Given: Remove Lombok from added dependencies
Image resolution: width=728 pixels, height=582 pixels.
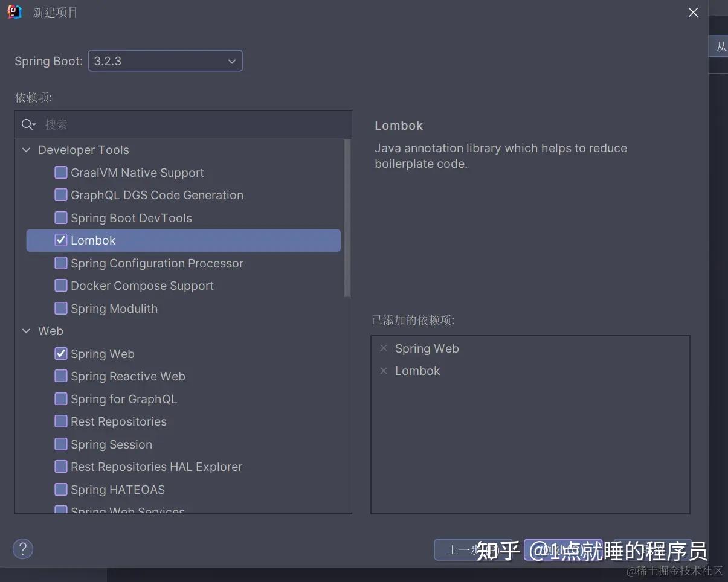Looking at the screenshot, I should click(x=383, y=371).
